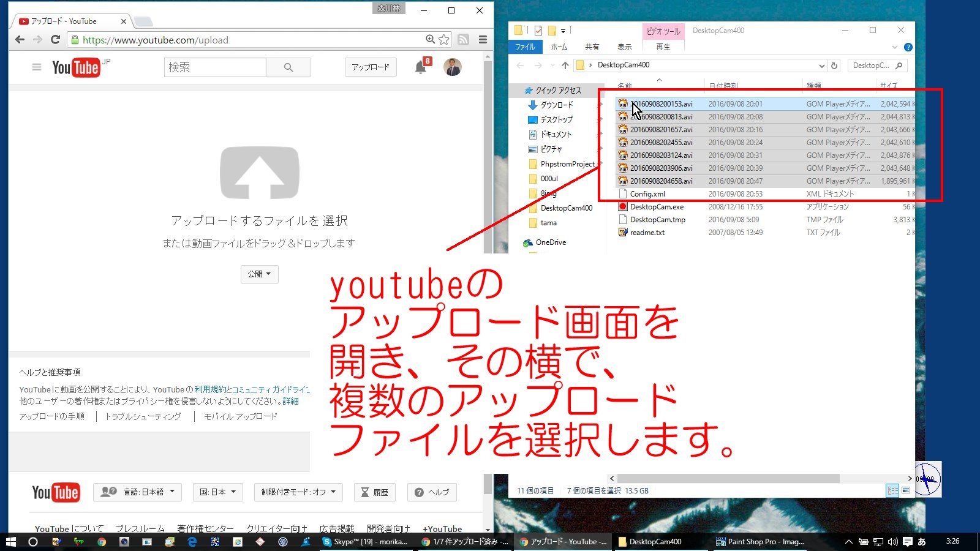Bookmark this page with star icon
Viewport: 980px width, 551px height.
444,40
